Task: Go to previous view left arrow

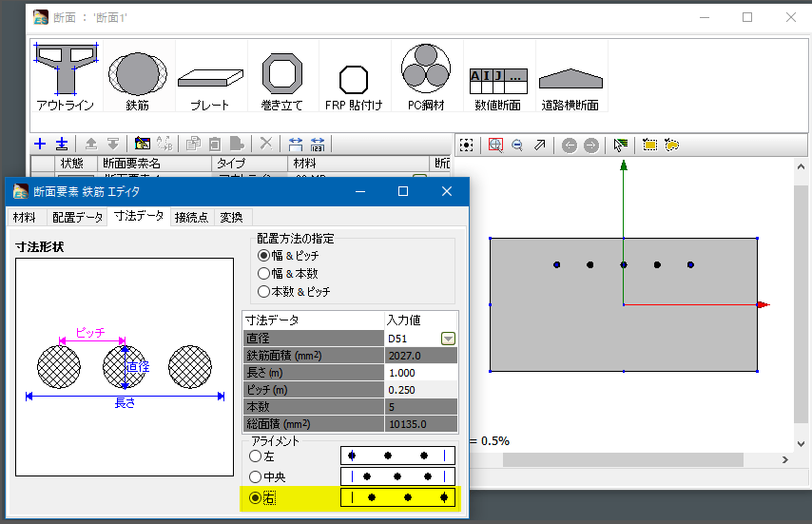Action: (x=570, y=146)
